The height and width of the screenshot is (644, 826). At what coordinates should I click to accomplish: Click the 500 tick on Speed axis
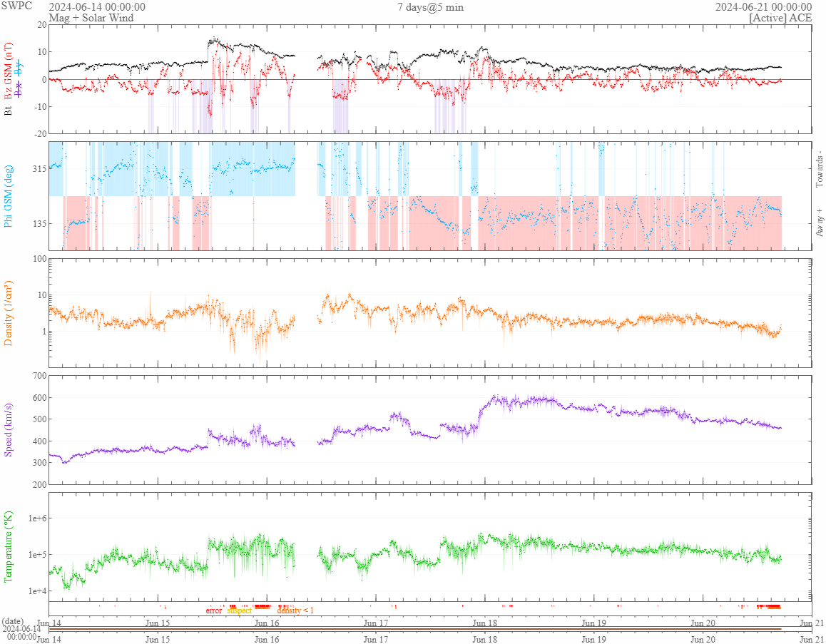point(39,419)
